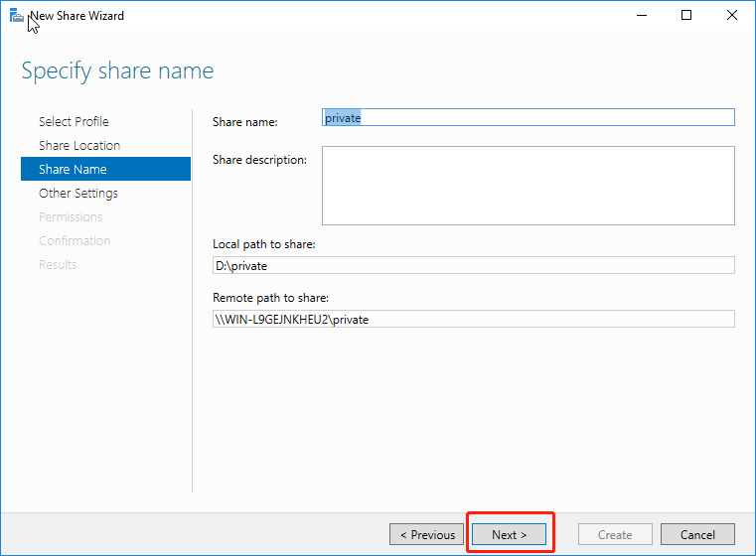This screenshot has height=556, width=756.
Task: Proceed with the Next button
Action: point(510,534)
